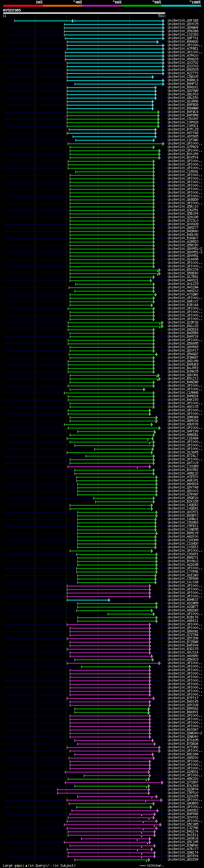Click hit label UniRef100_A9TD55
Image resolution: width=204 pixels, height=868 pixels.
click(x=183, y=137)
